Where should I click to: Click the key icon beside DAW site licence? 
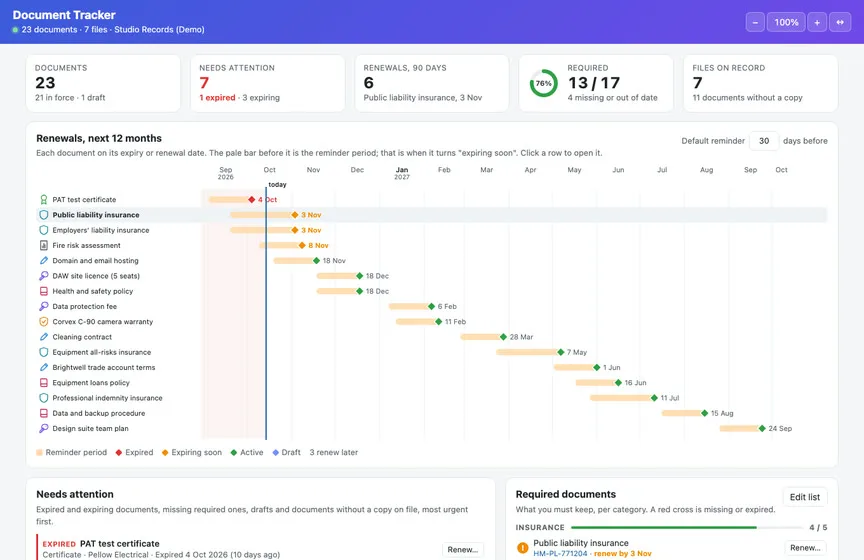point(44,276)
